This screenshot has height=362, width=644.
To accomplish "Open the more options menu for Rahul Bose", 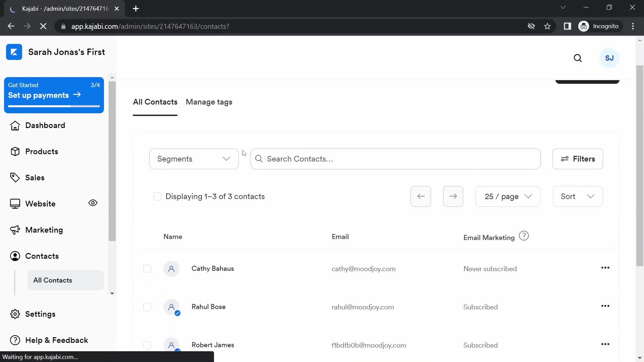I will click(605, 306).
